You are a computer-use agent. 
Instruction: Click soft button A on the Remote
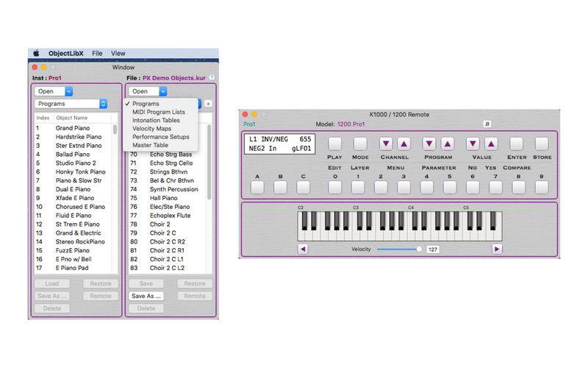point(257,188)
